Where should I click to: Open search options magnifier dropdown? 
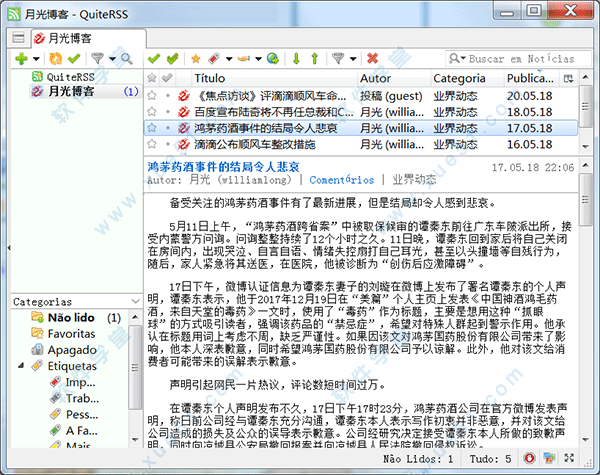[457, 59]
